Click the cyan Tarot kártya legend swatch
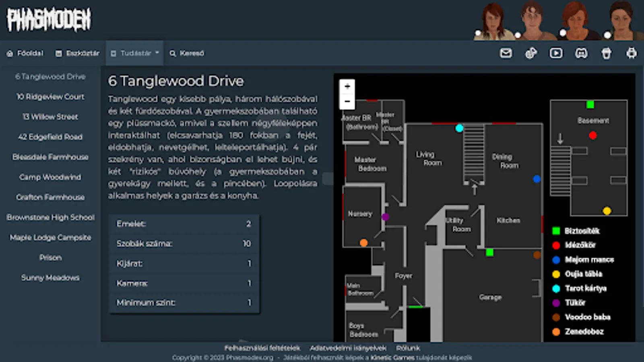Screen dimensions: 644x362 [556, 288]
